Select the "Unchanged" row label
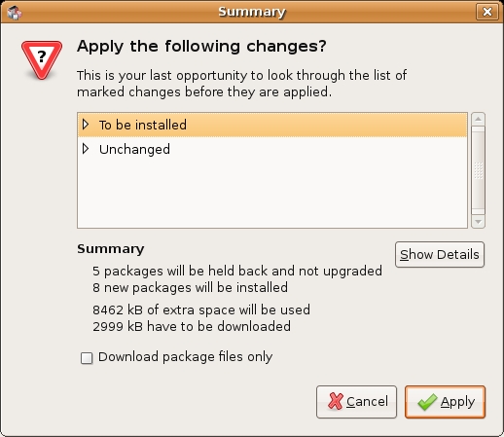 point(134,150)
